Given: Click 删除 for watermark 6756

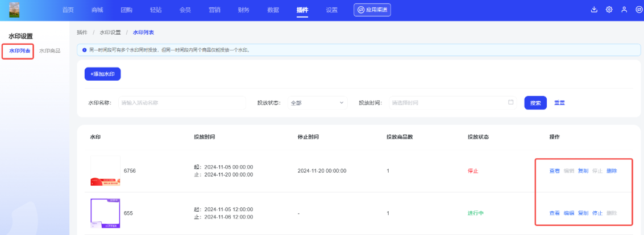Looking at the screenshot, I should coord(612,171).
